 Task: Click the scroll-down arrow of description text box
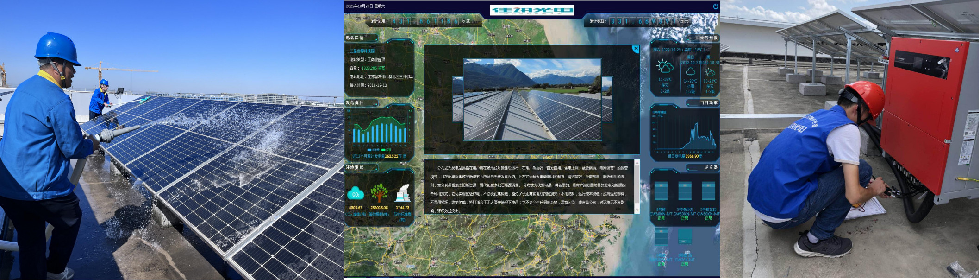click(x=637, y=210)
